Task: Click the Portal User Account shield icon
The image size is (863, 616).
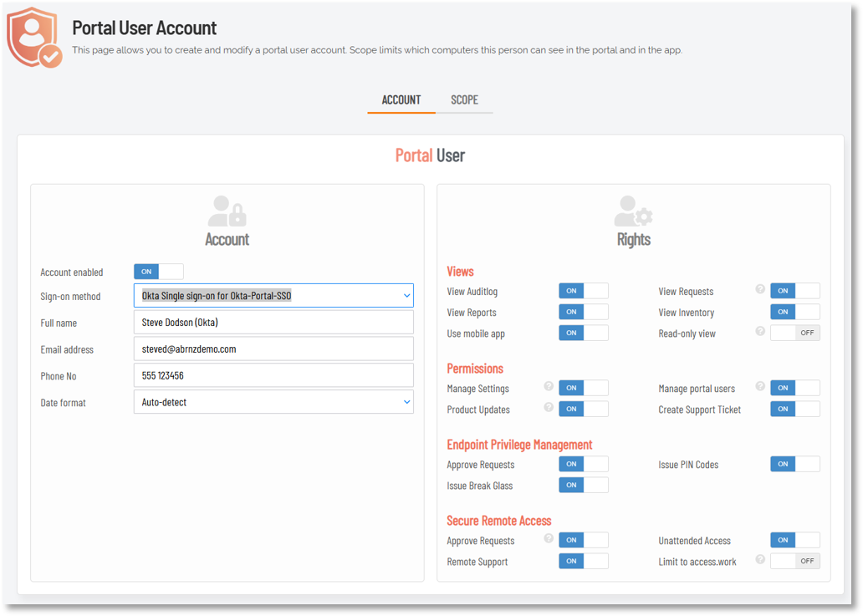Action: [x=33, y=38]
